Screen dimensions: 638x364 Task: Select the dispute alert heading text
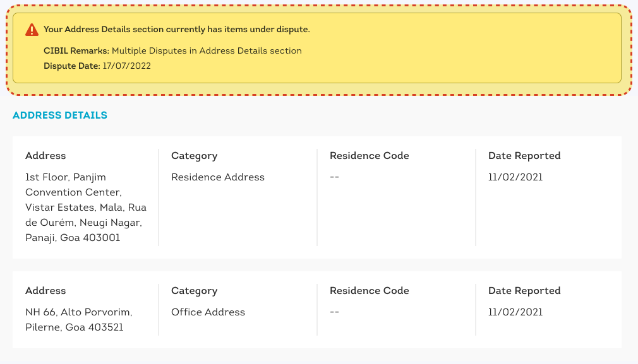(x=177, y=29)
